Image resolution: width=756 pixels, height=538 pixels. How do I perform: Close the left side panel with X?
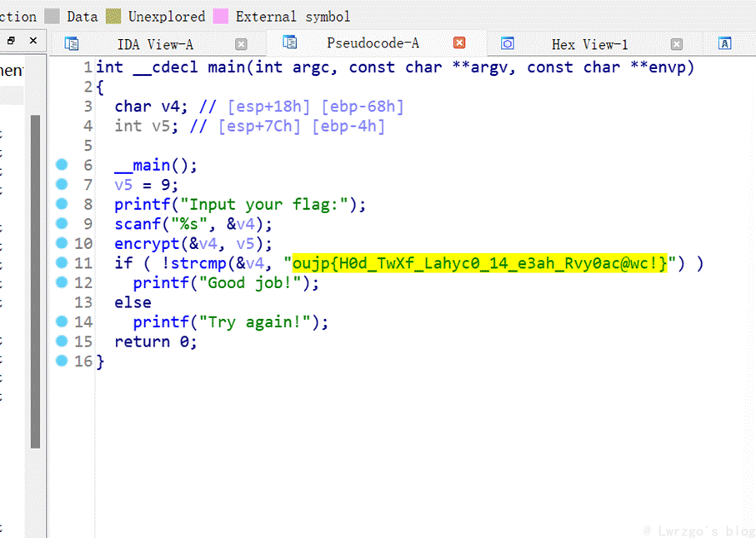click(33, 41)
